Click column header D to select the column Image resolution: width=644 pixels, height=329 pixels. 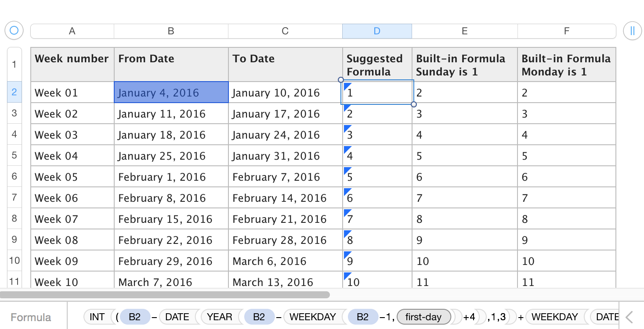coord(376,31)
